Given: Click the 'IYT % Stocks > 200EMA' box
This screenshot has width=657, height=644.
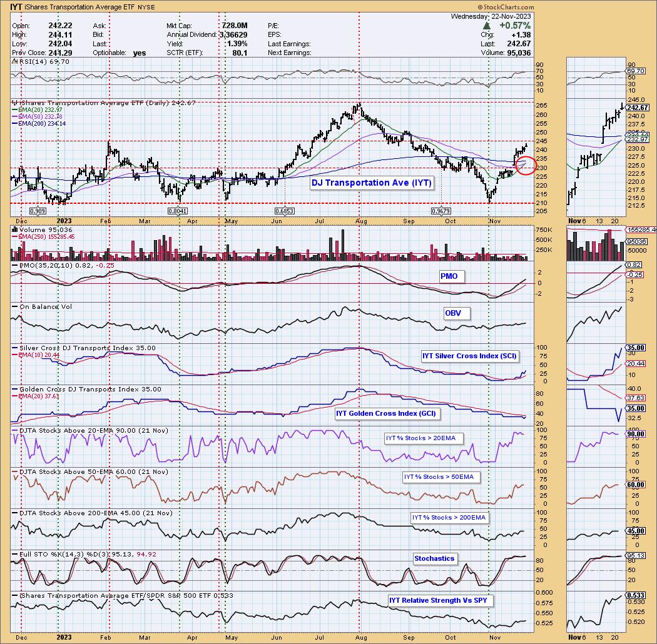Looking at the screenshot, I should [449, 518].
